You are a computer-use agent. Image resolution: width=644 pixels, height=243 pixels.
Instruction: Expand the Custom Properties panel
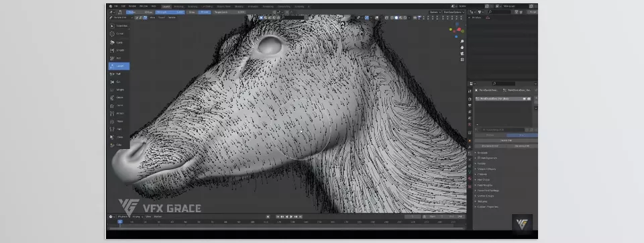(488, 207)
